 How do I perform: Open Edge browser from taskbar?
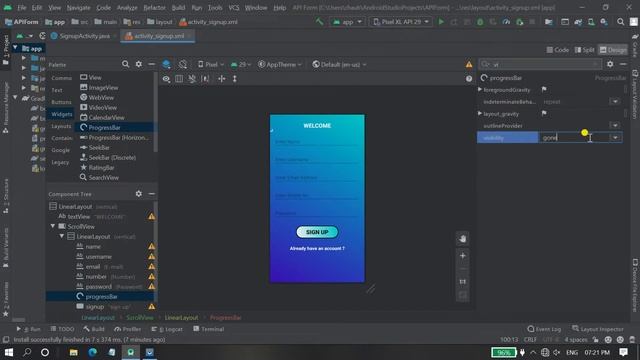[x=93, y=352]
